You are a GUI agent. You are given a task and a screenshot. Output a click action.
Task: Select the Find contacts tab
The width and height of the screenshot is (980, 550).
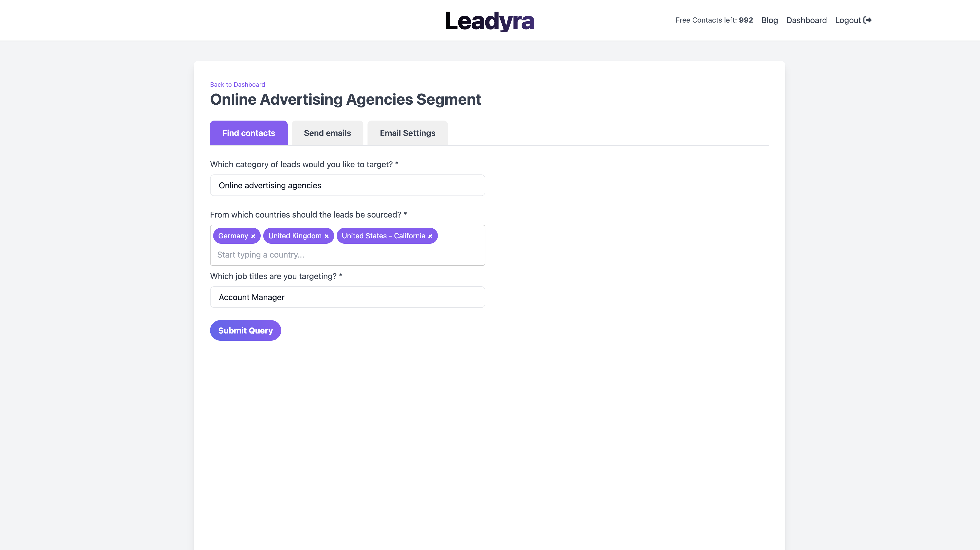248,133
